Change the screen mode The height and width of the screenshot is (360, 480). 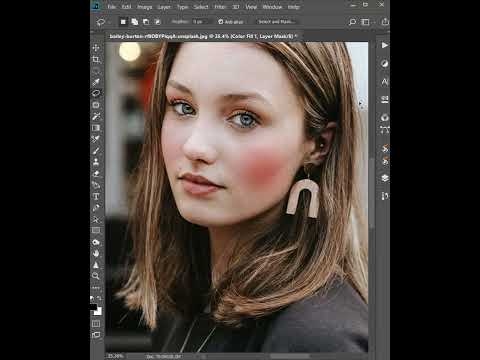[96, 335]
